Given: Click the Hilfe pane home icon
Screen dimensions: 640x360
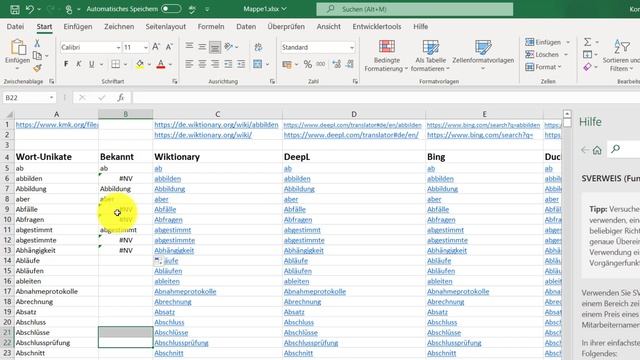Looking at the screenshot, I should coord(597,150).
